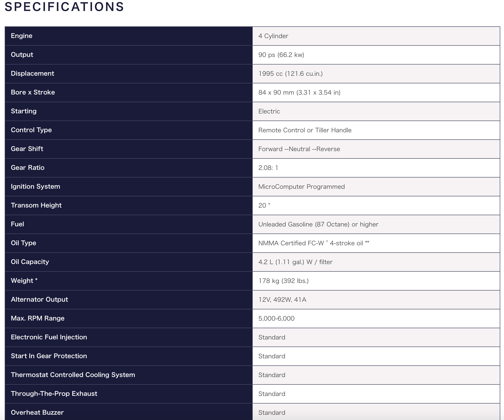Click the "90 ps (66.2 kw)" output value
504x420 pixels.
click(x=281, y=55)
